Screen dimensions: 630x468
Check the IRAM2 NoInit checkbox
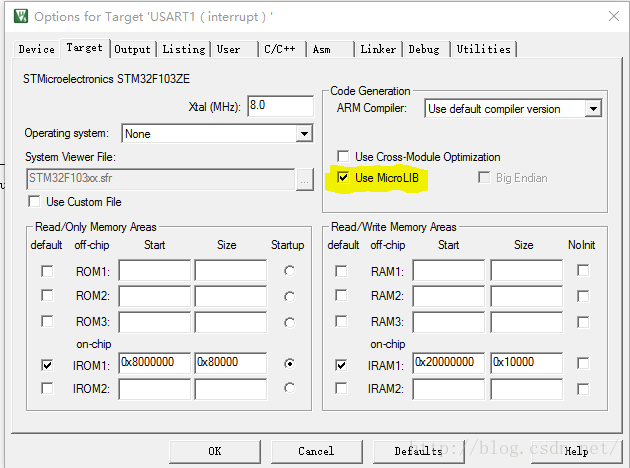click(583, 389)
